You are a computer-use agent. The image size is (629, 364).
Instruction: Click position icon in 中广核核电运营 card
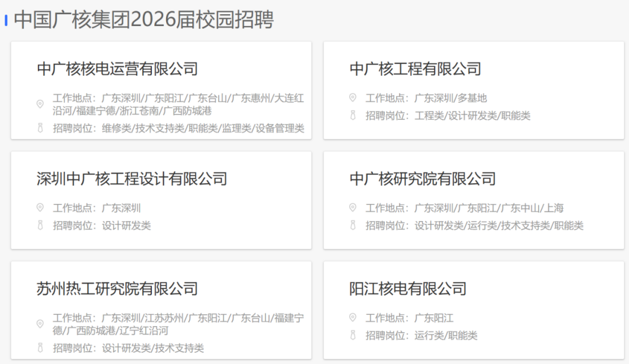click(40, 128)
